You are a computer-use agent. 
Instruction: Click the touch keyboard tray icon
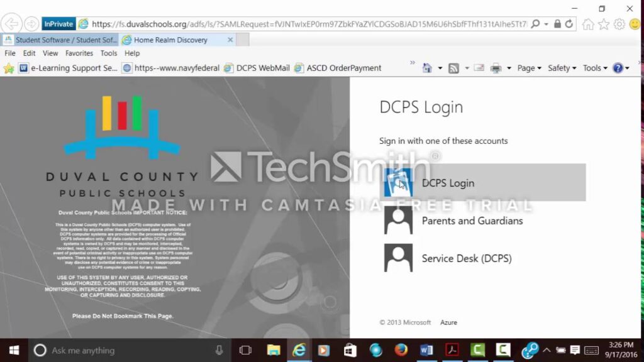(x=591, y=351)
